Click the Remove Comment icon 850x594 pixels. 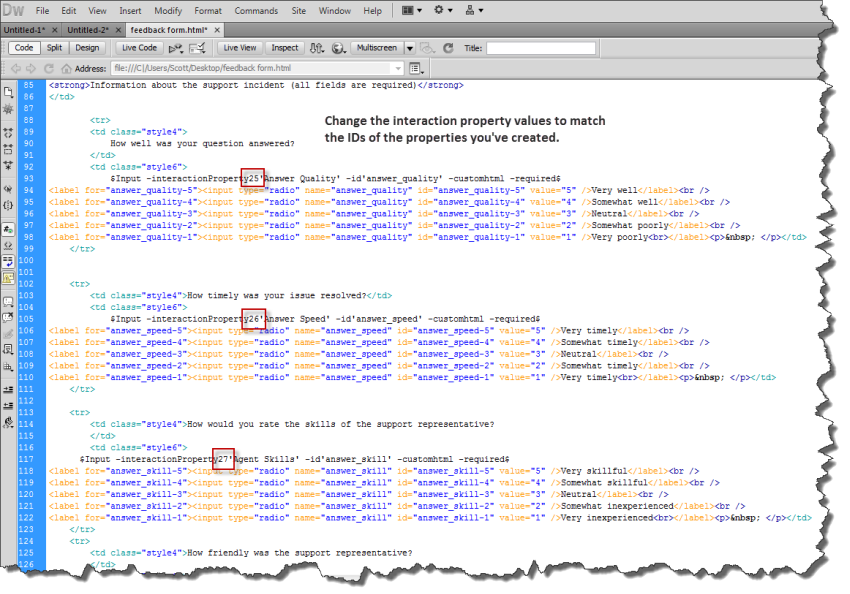tap(8, 318)
